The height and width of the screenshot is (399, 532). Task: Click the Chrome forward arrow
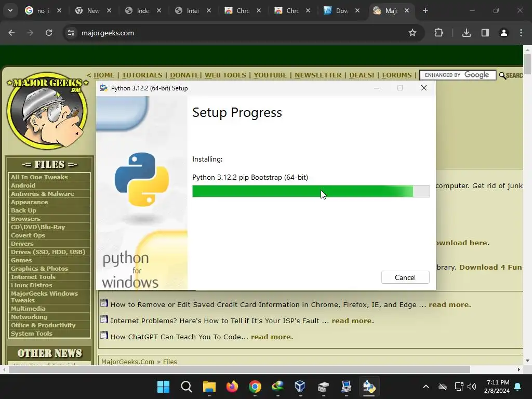(30, 33)
